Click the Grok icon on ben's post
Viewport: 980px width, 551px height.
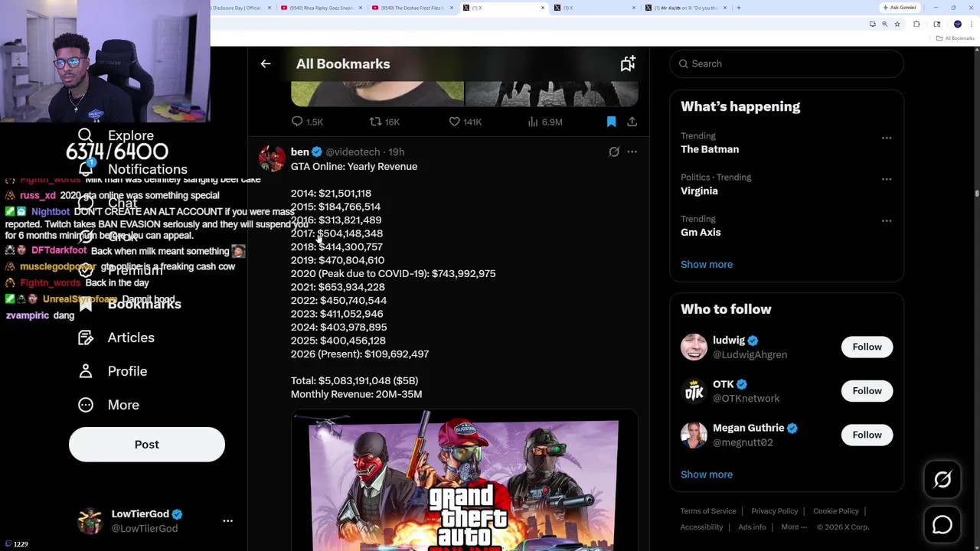click(614, 152)
